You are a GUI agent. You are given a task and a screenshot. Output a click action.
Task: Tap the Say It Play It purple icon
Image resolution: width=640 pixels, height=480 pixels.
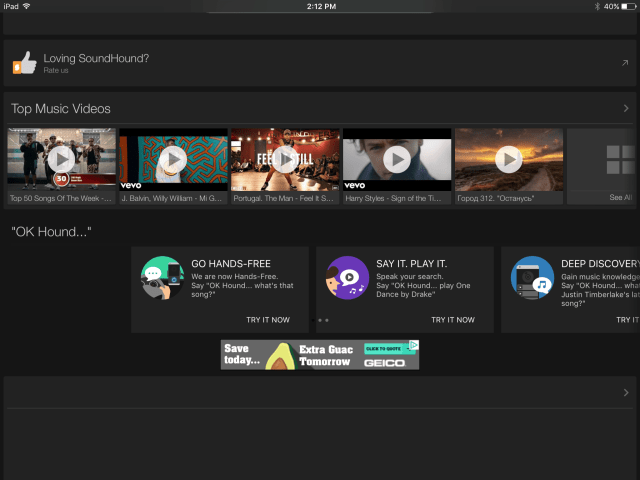pos(347,278)
